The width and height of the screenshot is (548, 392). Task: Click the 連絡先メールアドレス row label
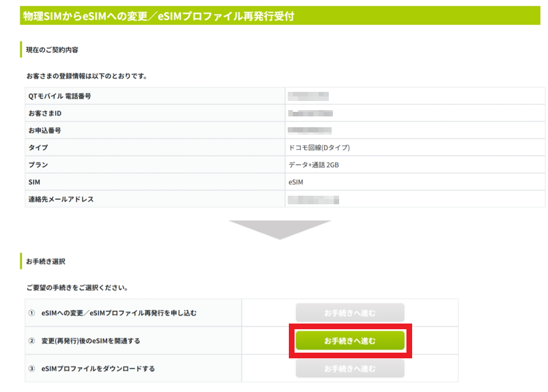(61, 199)
